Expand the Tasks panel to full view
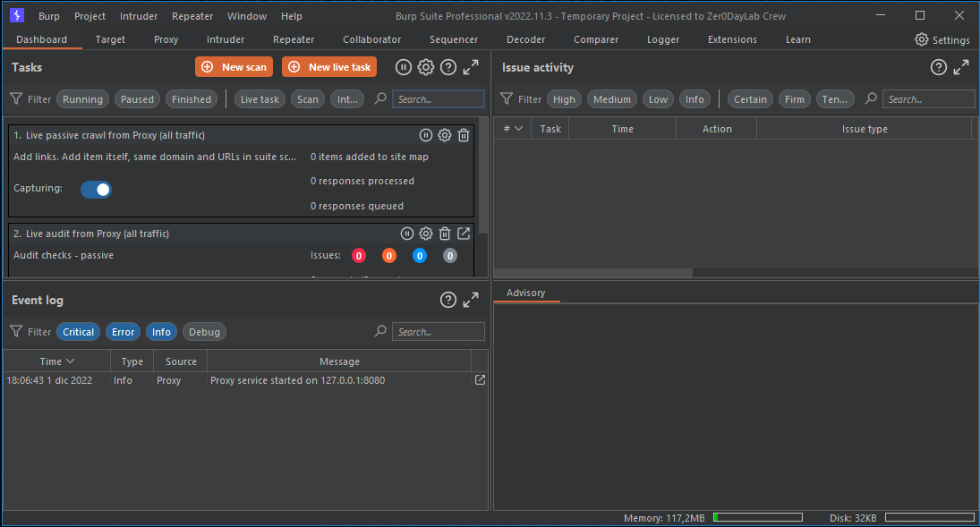This screenshot has width=980, height=527. click(471, 67)
